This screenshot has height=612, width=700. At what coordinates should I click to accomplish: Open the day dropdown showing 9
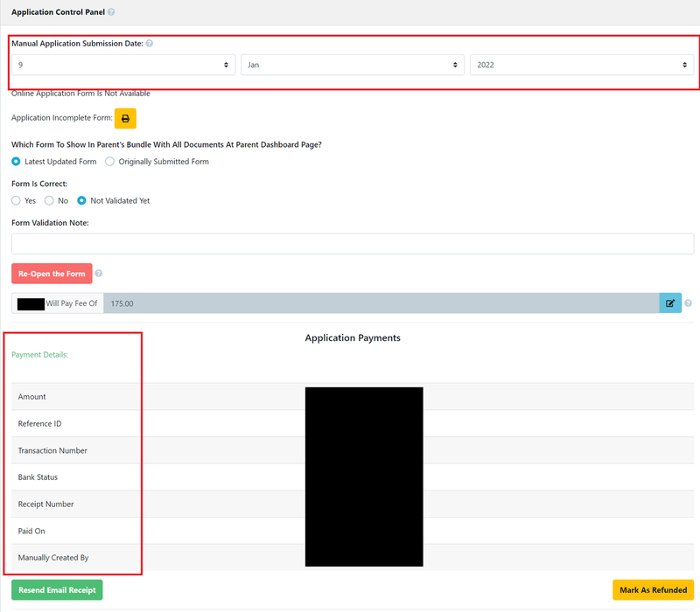click(x=122, y=64)
